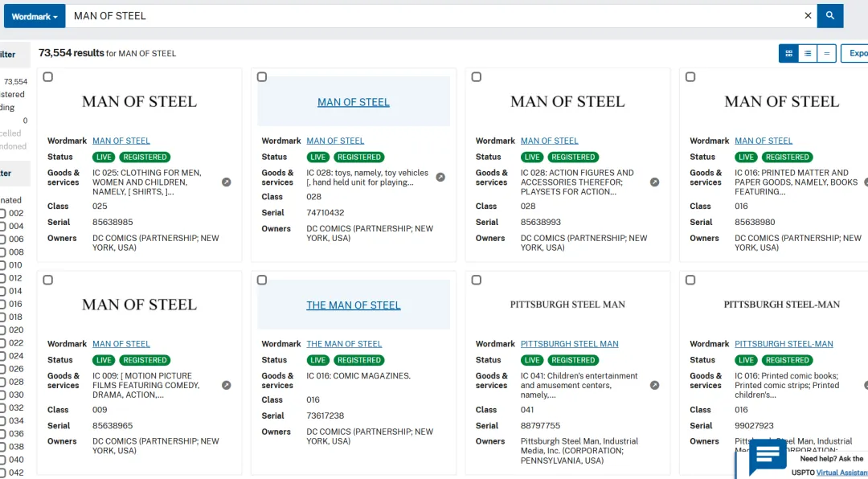Screen dimensions: 868x479
Task: Switch to compact view icon
Action: (x=826, y=53)
